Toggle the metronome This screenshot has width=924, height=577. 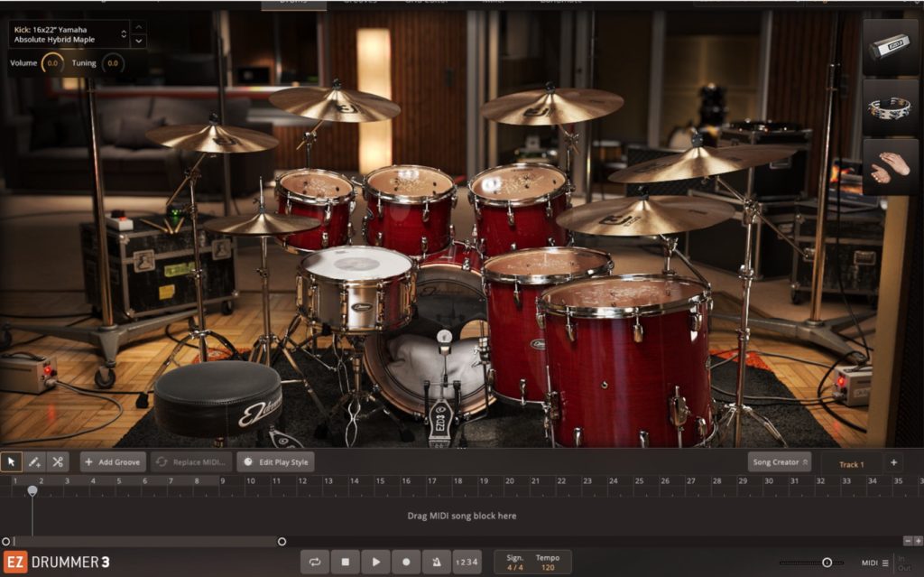437,563
